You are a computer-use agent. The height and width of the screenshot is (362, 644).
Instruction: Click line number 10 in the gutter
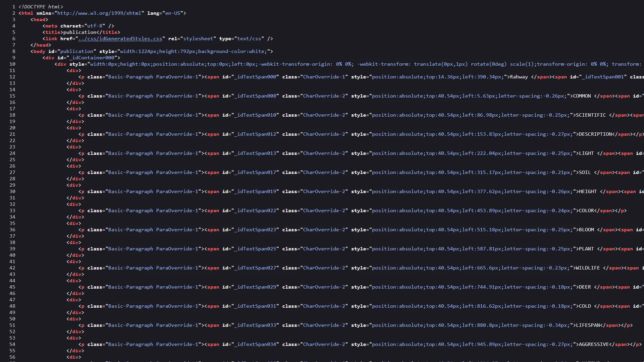[x=12, y=64]
